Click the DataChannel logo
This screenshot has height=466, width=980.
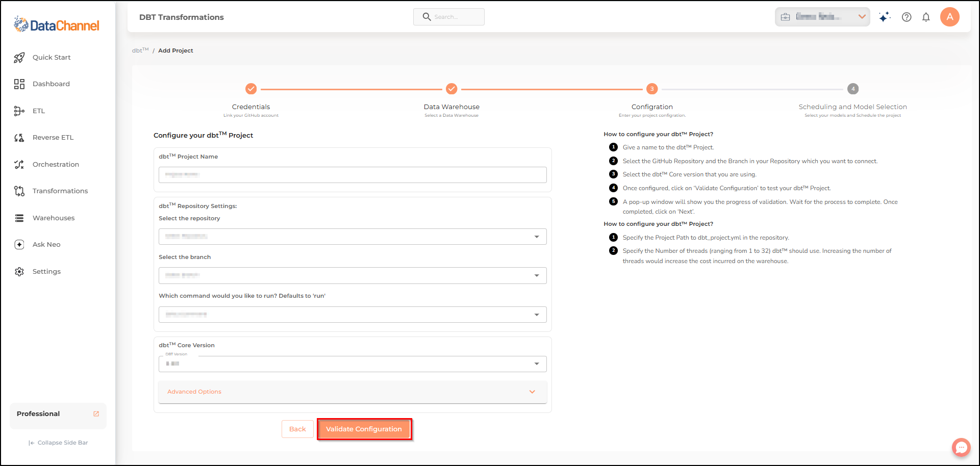pos(57,24)
